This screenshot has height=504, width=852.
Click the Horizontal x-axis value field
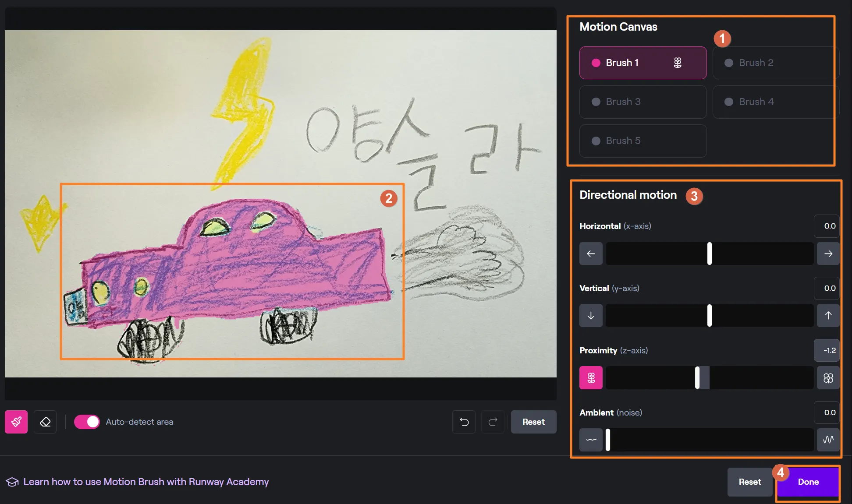point(827,226)
